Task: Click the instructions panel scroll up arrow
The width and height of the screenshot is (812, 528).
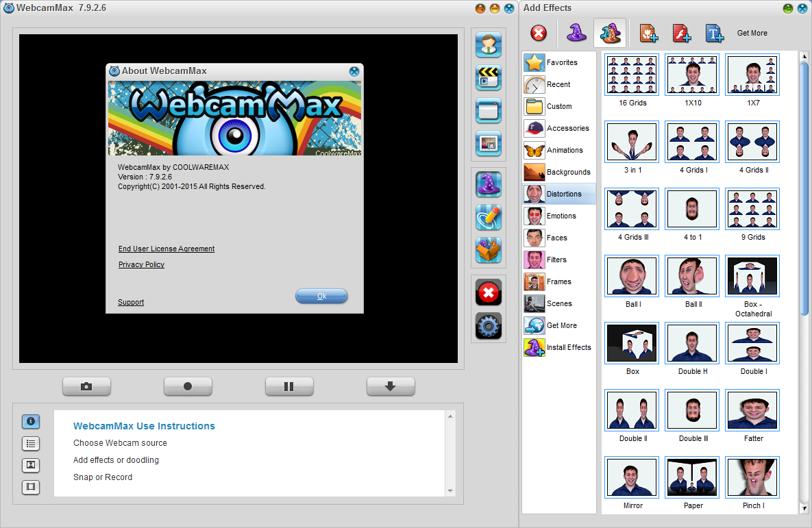Action: (x=450, y=416)
